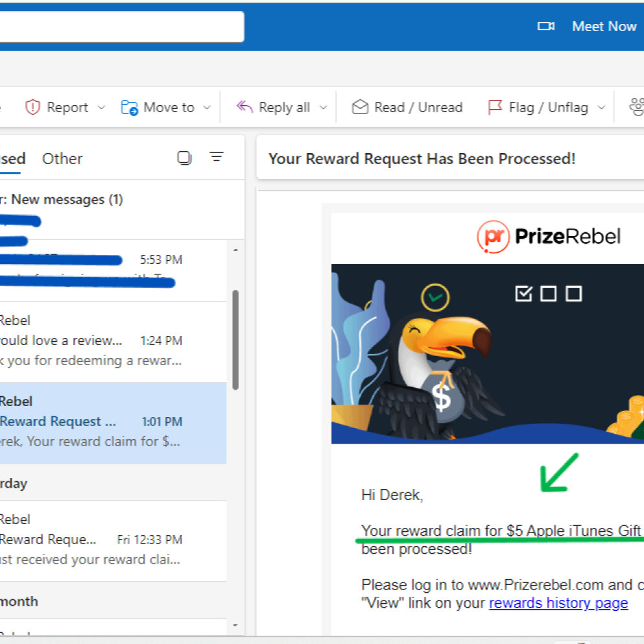Click the Meet Now button label

pyautogui.click(x=604, y=27)
